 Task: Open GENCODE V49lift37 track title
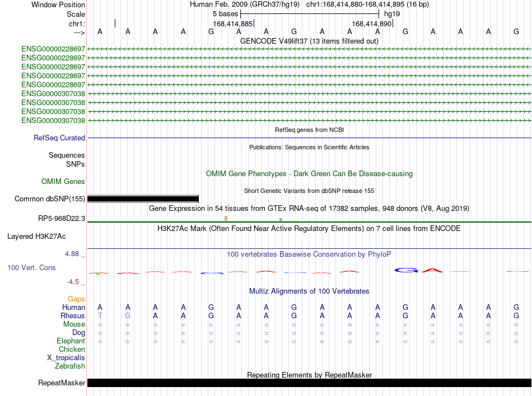point(309,41)
